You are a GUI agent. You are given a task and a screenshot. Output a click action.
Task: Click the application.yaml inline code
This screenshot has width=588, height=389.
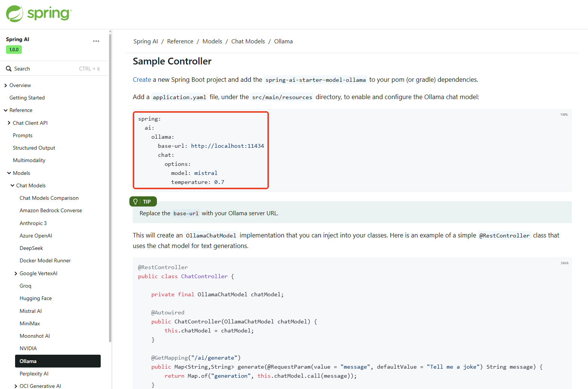180,97
